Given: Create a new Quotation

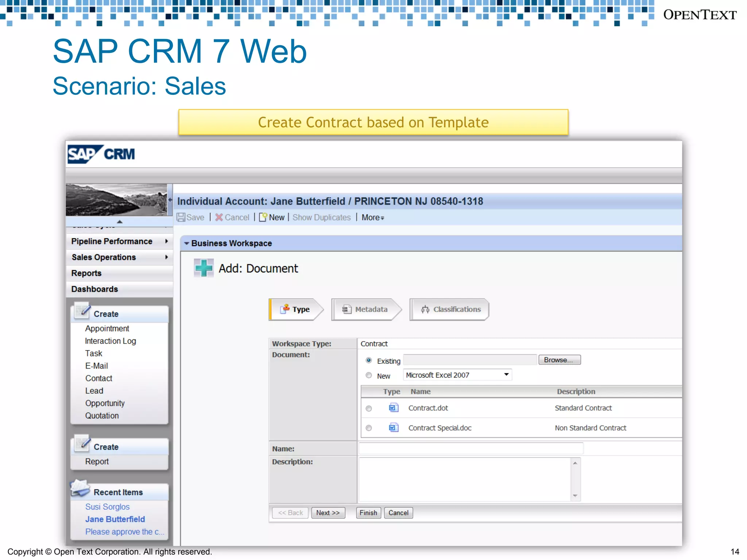Looking at the screenshot, I should click(x=102, y=416).
